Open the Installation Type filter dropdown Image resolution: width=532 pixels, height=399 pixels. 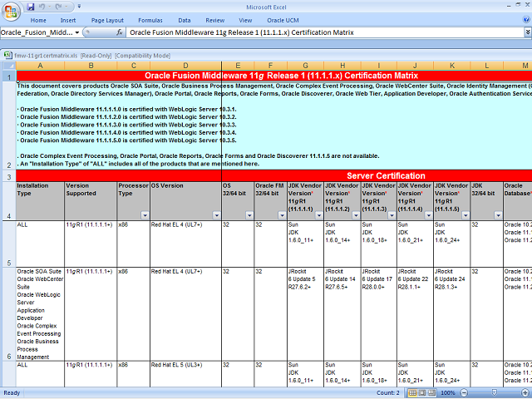[58, 215]
